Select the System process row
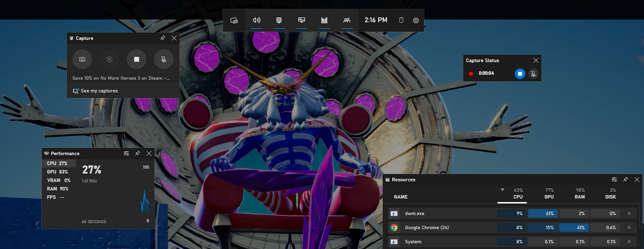Viewport: 644px width, 249px height. [x=512, y=242]
